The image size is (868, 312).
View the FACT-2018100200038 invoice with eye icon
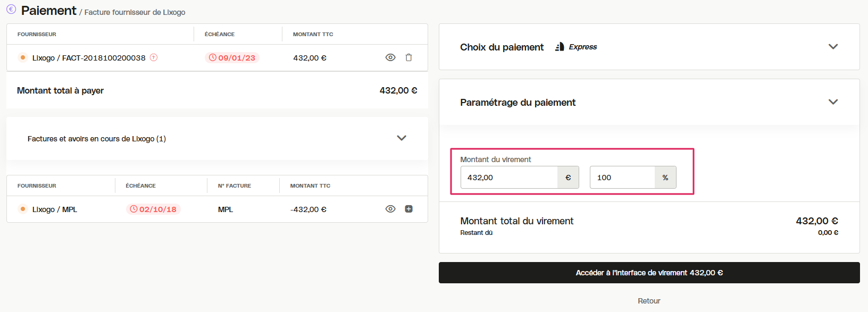(390, 57)
